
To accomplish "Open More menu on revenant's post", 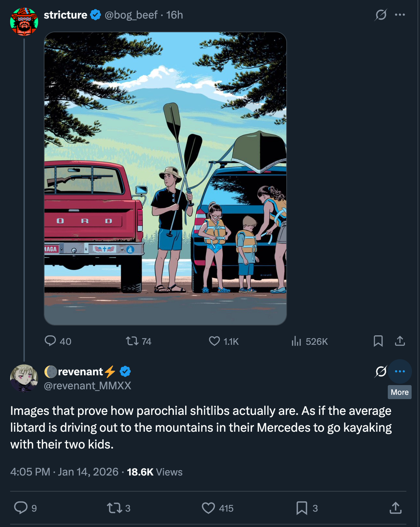I will tap(400, 371).
